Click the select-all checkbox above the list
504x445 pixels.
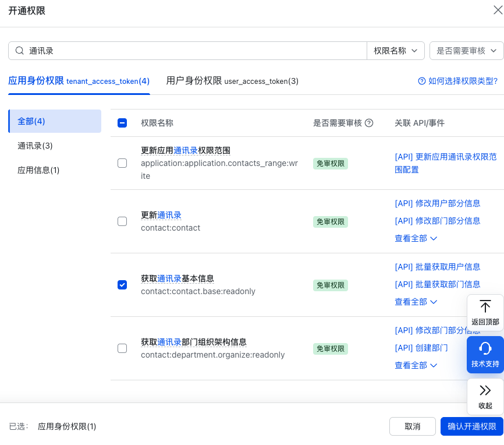pos(122,123)
